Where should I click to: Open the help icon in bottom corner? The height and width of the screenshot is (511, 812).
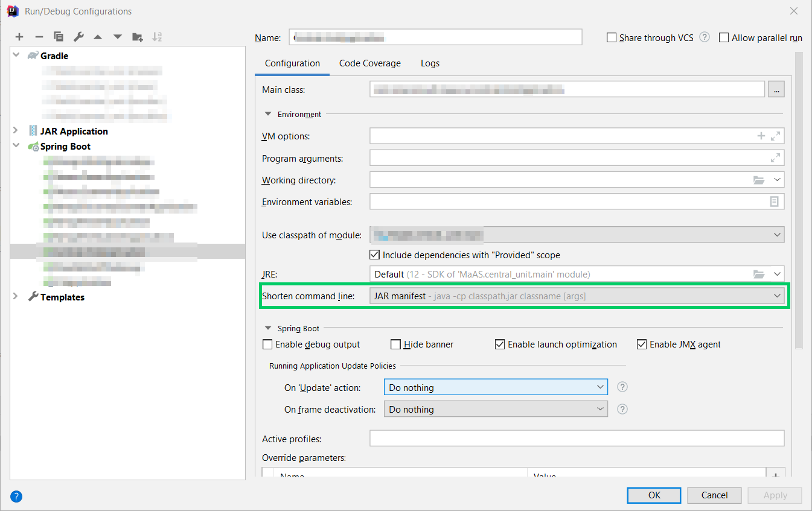pyautogui.click(x=16, y=496)
